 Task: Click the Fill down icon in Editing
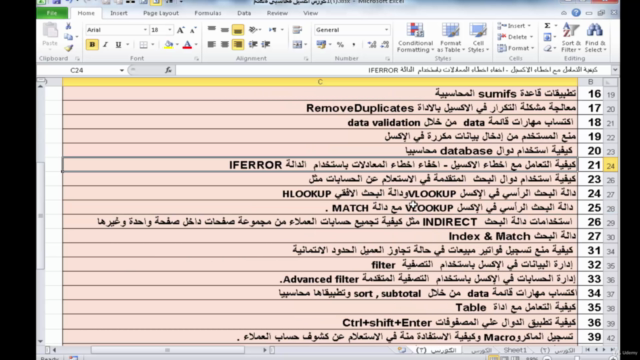[547, 37]
